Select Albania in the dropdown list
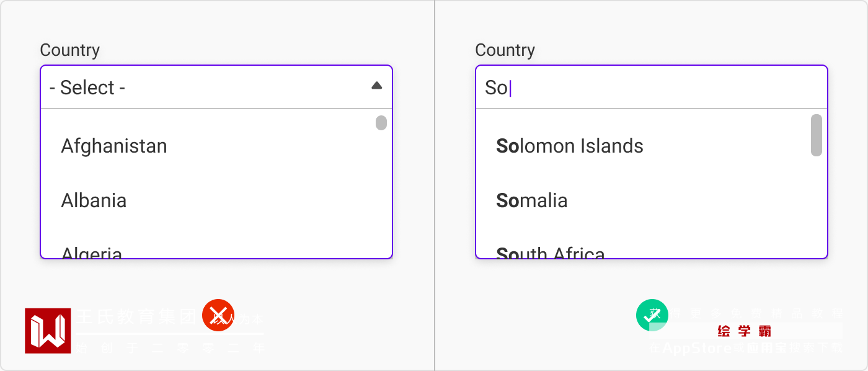 [x=94, y=201]
